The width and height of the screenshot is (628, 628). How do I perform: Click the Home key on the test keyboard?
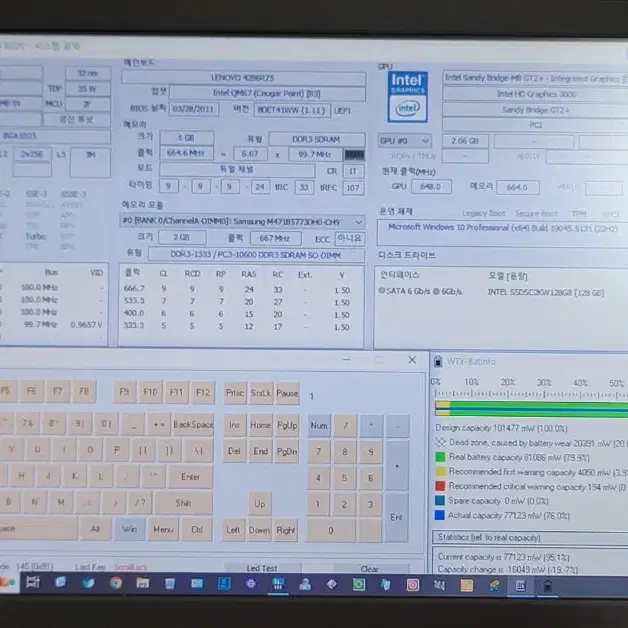pos(260,425)
